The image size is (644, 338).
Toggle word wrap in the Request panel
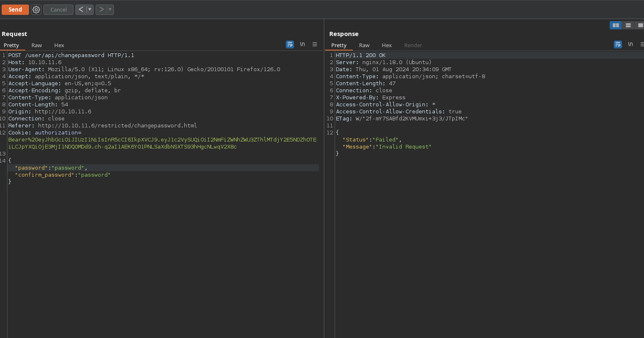[290, 44]
